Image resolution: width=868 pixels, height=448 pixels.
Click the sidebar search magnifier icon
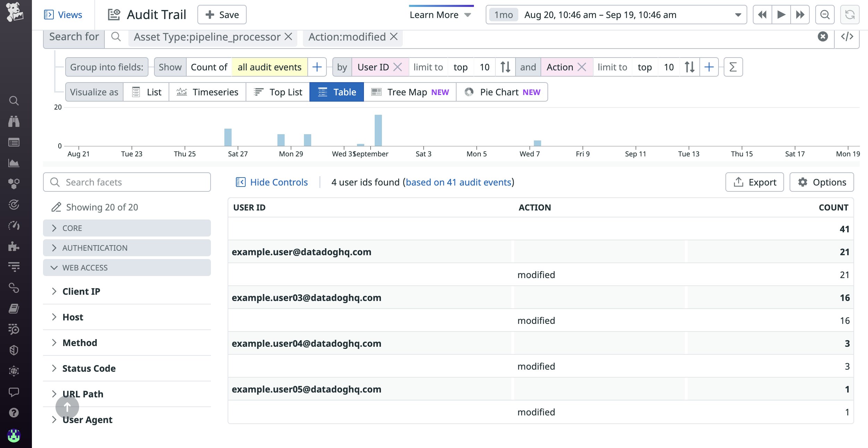tap(14, 101)
